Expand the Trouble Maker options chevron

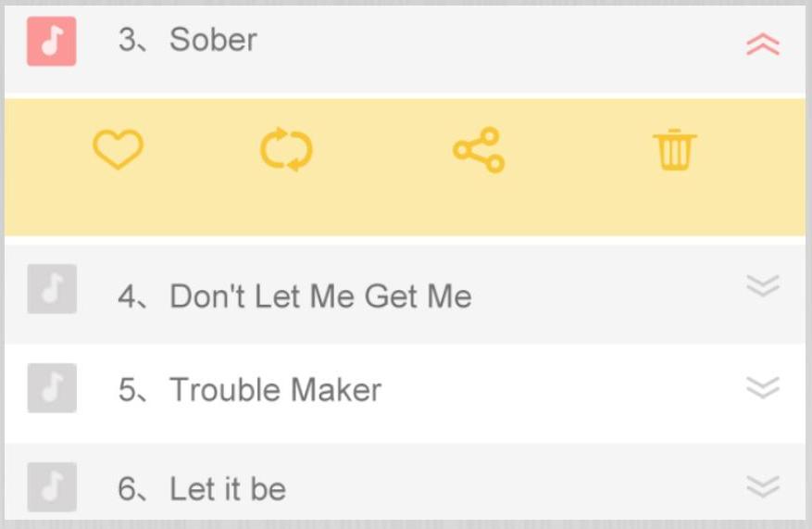(763, 387)
